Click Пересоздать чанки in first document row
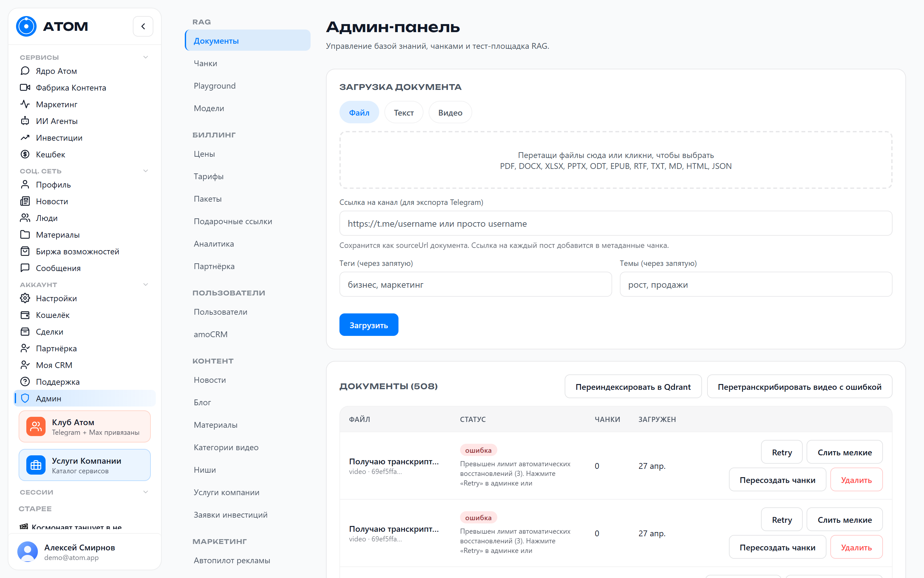This screenshot has height=578, width=924. tap(777, 480)
